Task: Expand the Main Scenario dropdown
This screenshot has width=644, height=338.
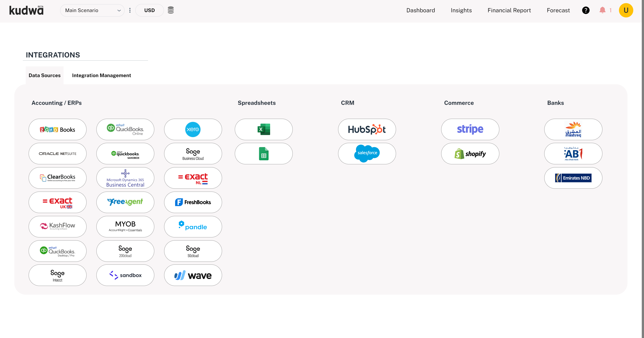Action: coord(92,10)
